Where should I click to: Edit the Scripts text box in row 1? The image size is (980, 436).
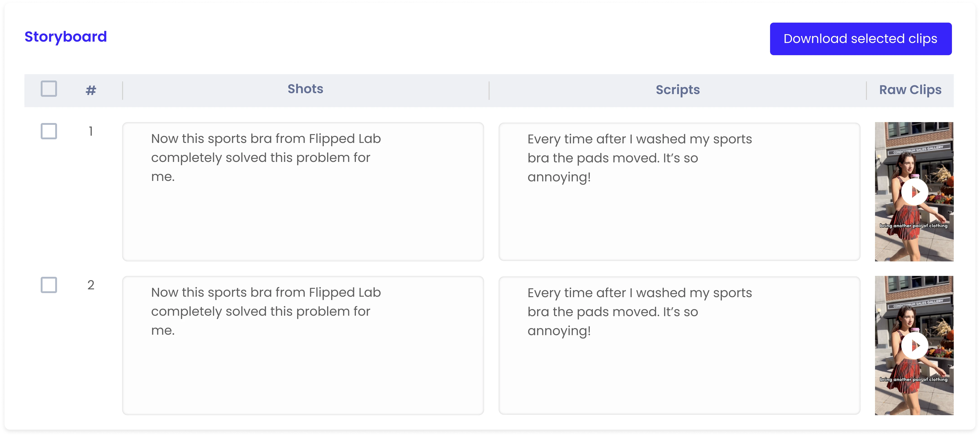679,191
